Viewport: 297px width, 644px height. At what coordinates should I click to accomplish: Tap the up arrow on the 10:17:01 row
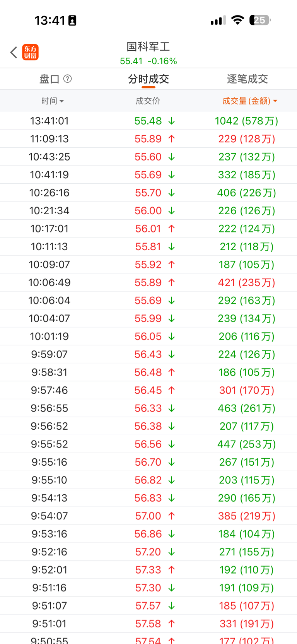(x=172, y=229)
